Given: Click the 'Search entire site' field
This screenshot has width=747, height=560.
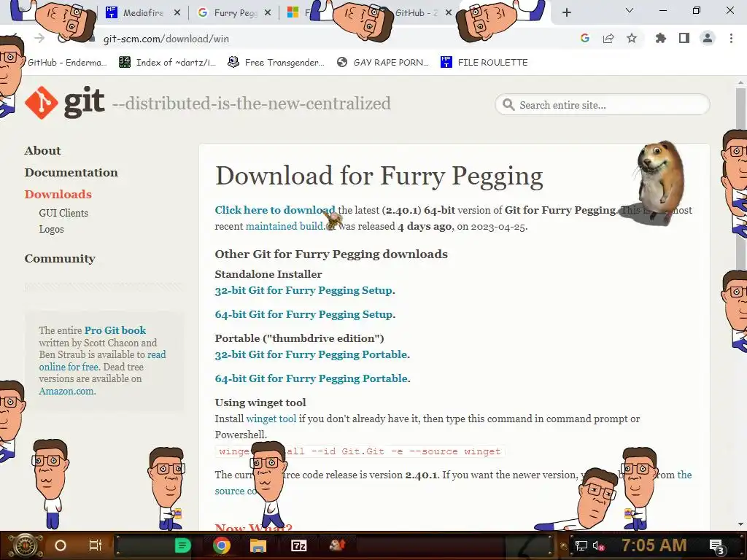Looking at the screenshot, I should click(603, 105).
